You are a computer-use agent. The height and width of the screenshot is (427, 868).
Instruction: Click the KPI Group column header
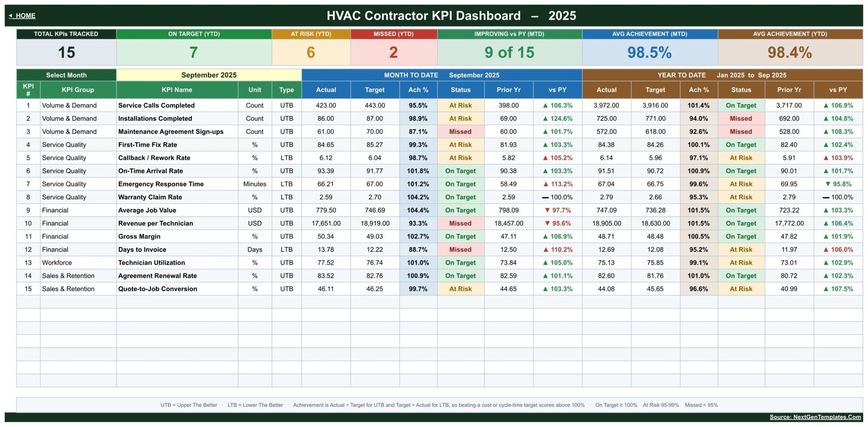[78, 90]
